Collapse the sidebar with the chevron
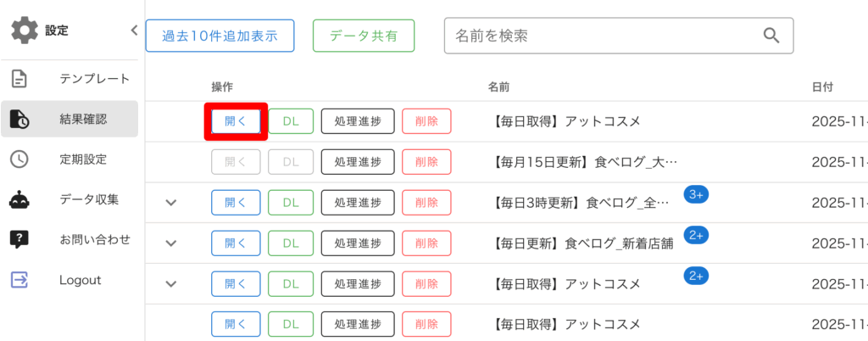 [x=134, y=31]
